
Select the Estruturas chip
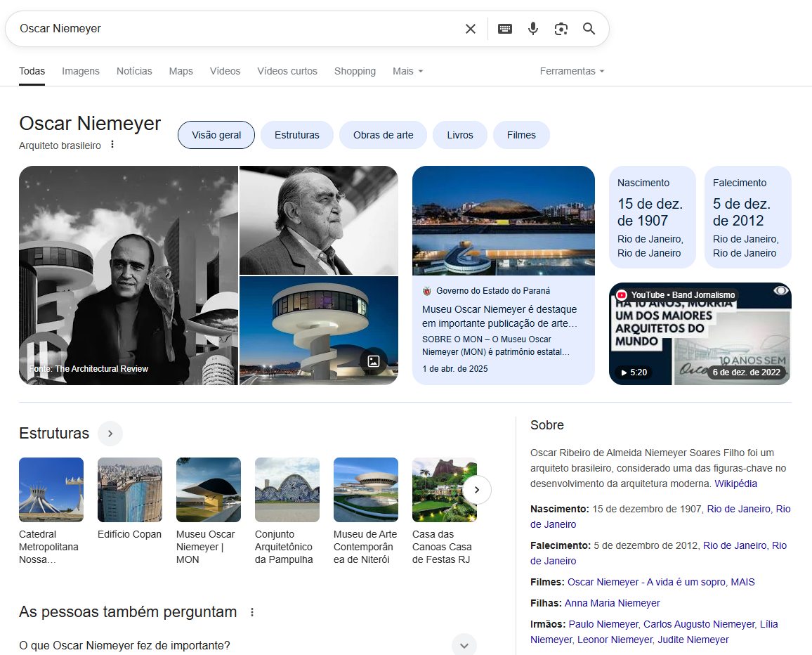click(x=296, y=135)
